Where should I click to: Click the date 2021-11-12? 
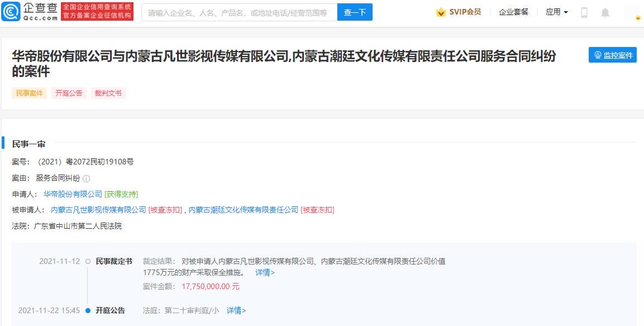tap(60, 262)
